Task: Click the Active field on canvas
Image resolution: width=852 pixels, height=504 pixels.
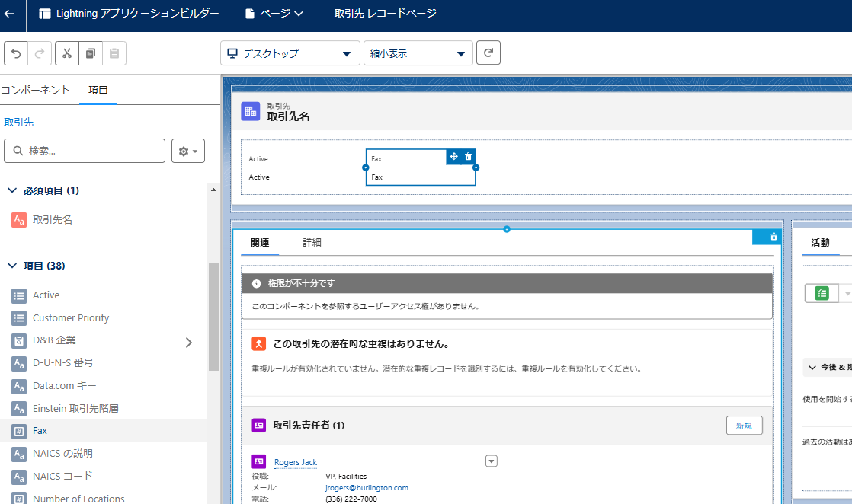Action: coord(302,167)
